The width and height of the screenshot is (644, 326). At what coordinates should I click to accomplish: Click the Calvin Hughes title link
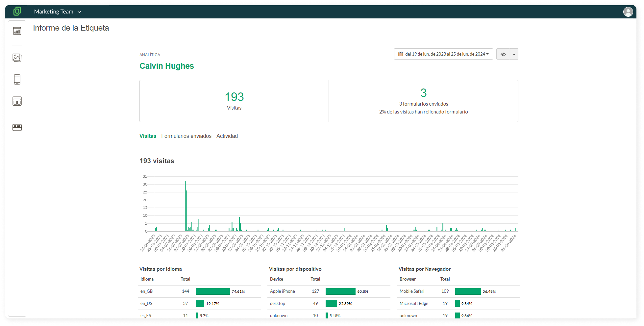click(167, 66)
